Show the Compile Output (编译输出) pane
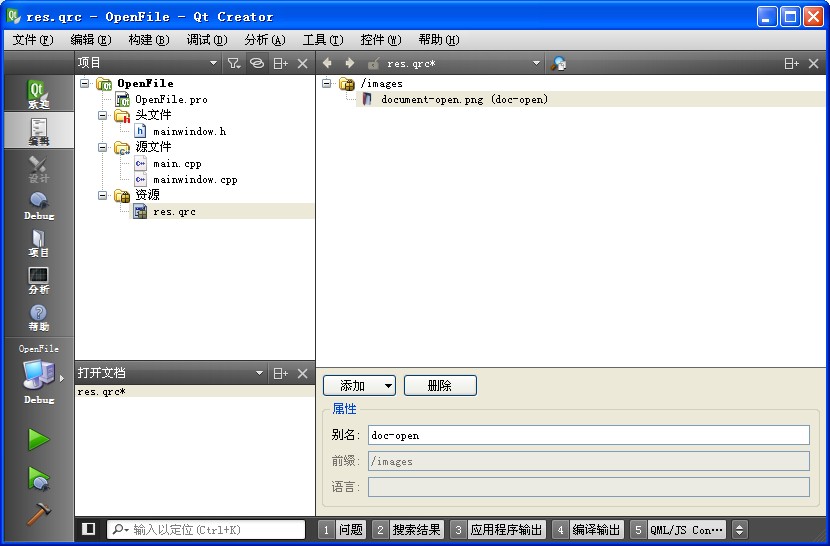The image size is (830, 546). tap(588, 529)
